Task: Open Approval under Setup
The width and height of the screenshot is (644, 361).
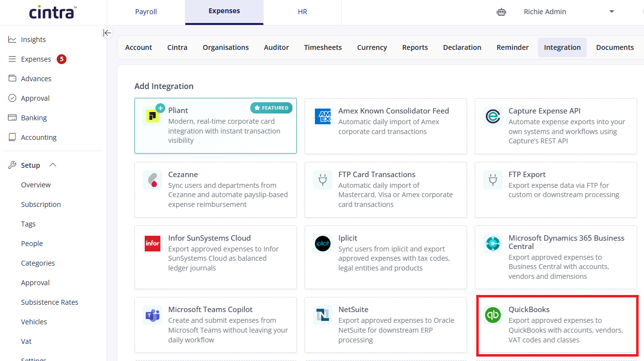Action: click(x=35, y=283)
